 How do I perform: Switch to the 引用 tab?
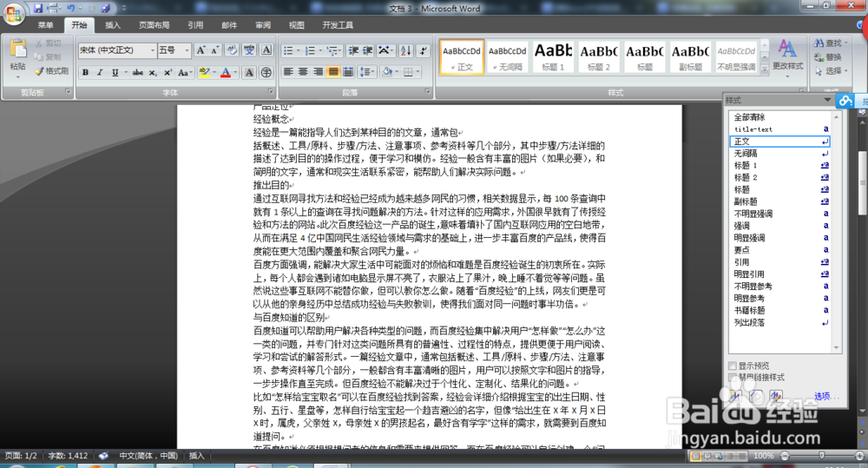click(194, 25)
